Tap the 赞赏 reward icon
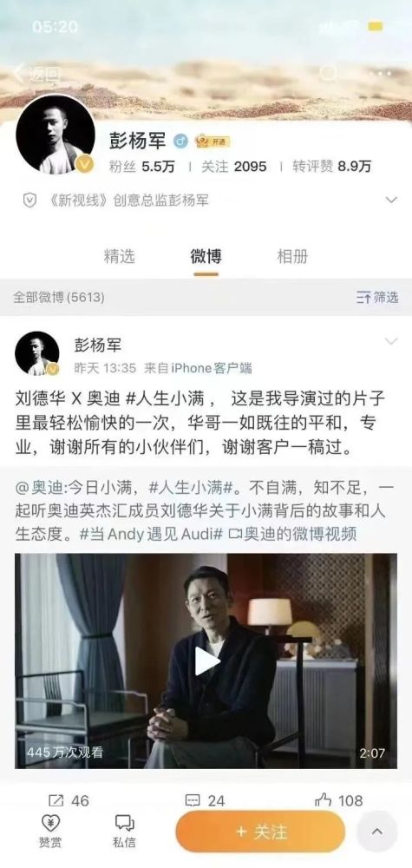The height and width of the screenshot is (868, 412). pos(50,831)
